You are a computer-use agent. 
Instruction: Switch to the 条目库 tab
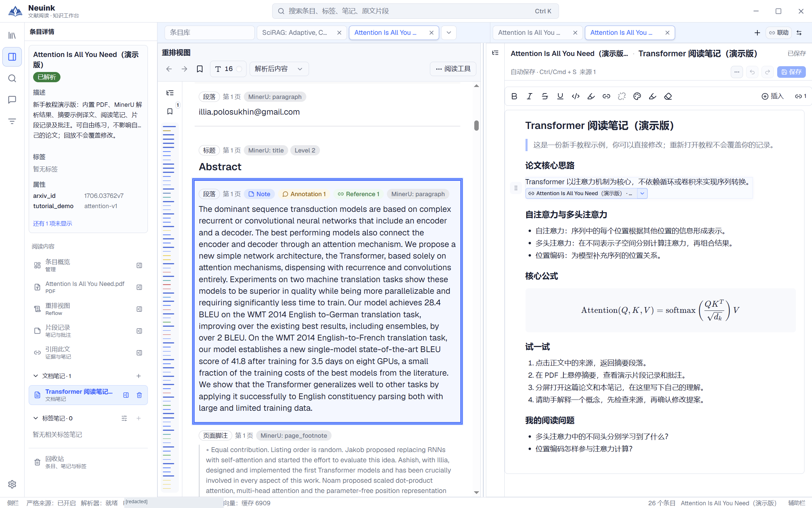[209, 33]
